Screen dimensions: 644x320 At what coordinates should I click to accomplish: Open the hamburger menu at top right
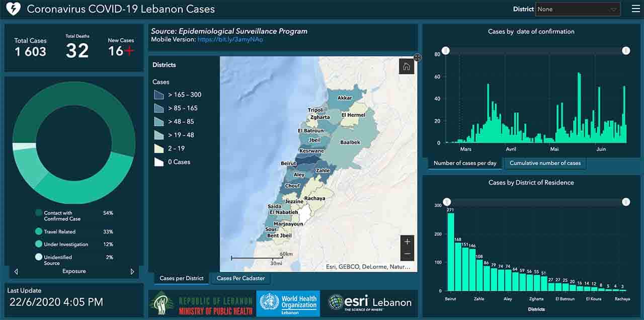[x=636, y=9]
